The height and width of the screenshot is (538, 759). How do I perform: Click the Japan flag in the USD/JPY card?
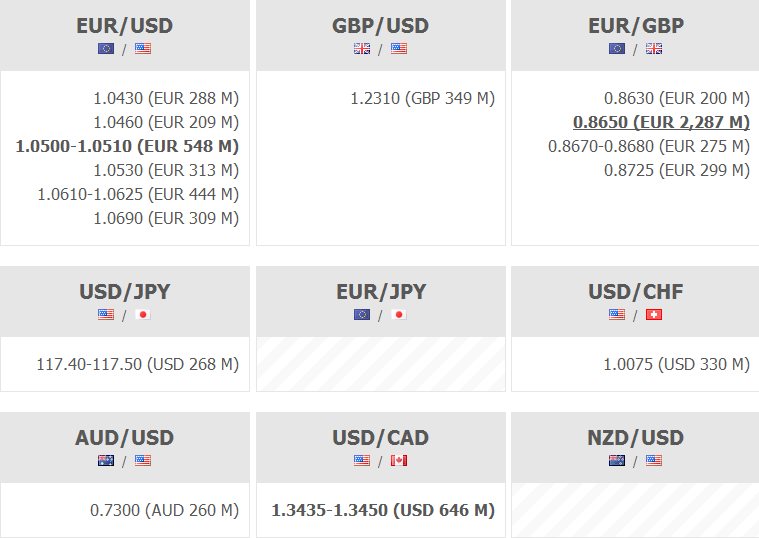[x=143, y=315]
